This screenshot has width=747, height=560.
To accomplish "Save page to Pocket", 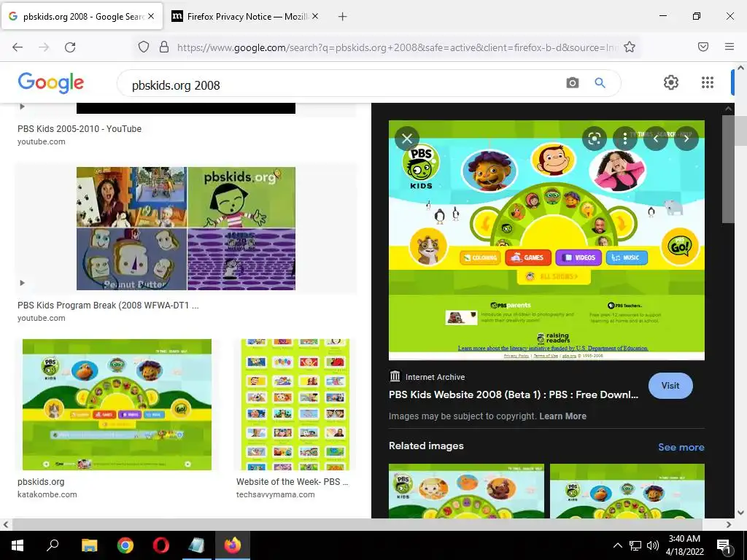I will pos(703,47).
